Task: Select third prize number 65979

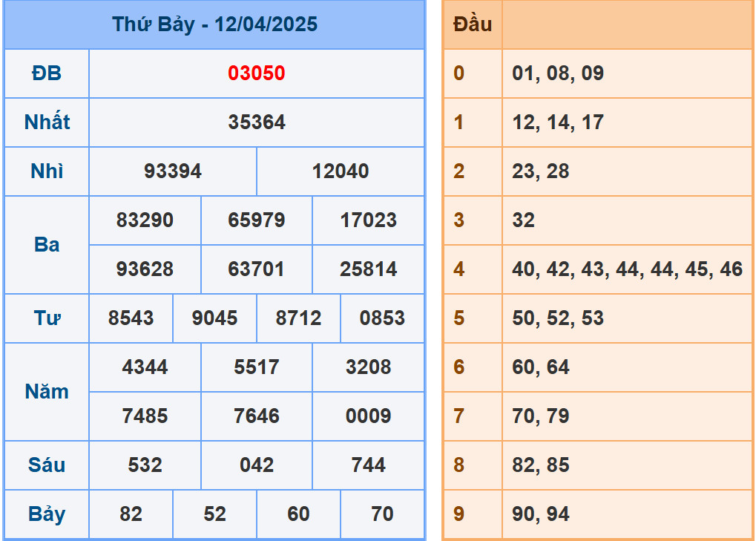Action: pyautogui.click(x=257, y=220)
